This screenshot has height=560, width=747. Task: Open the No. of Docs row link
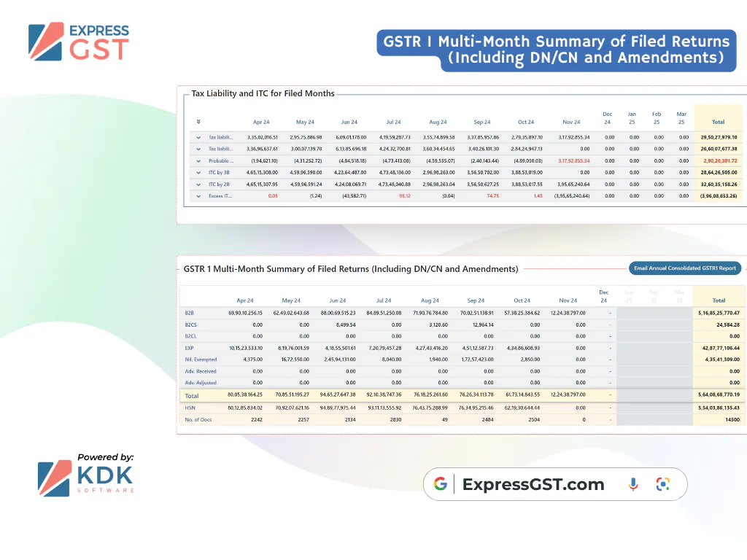pyautogui.click(x=198, y=420)
